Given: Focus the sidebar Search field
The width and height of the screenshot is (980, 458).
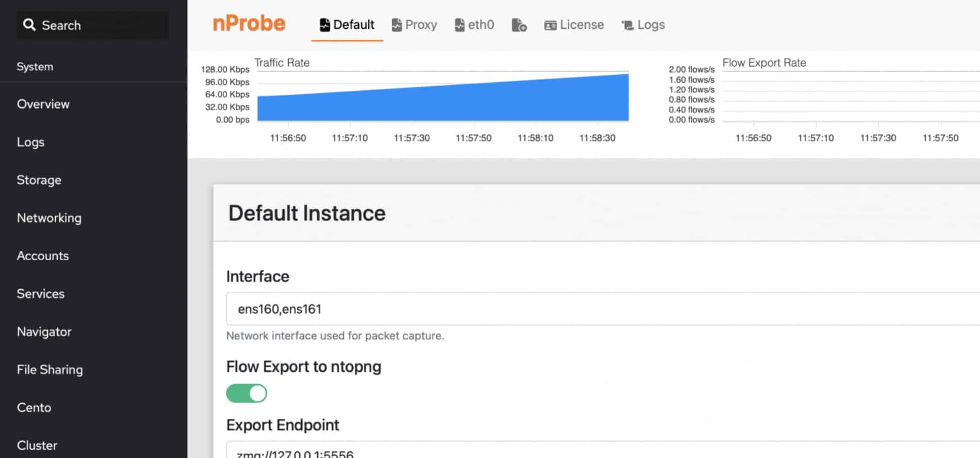Looking at the screenshot, I should coord(93,25).
